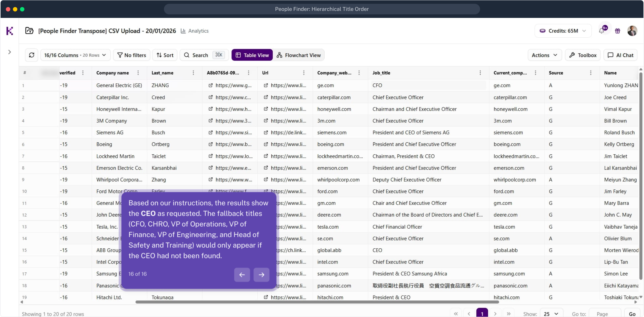Open Current_comp column options menu
Screen dimensions: 644x317
tap(536, 73)
